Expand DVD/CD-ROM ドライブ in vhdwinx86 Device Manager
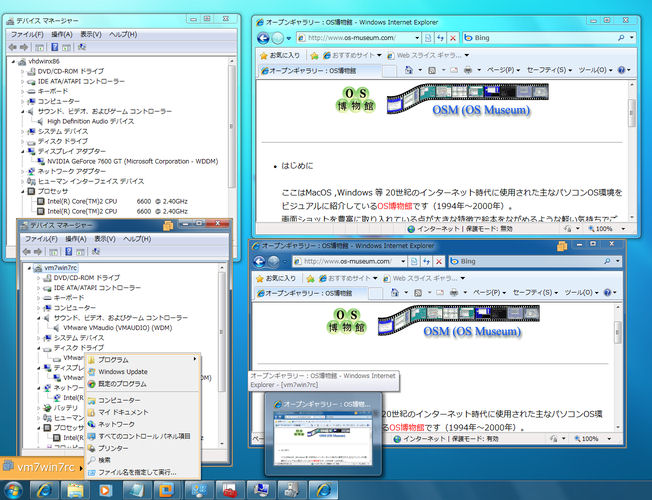 (x=23, y=72)
